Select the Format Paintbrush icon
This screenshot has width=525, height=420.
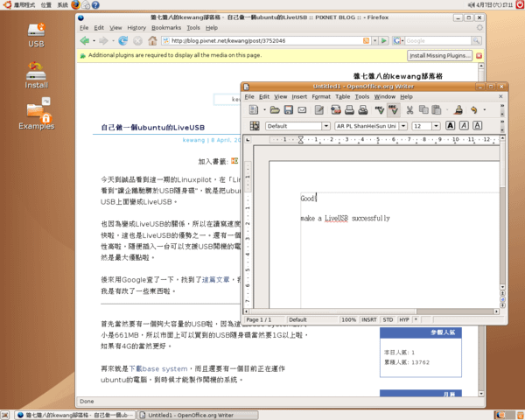[458, 110]
